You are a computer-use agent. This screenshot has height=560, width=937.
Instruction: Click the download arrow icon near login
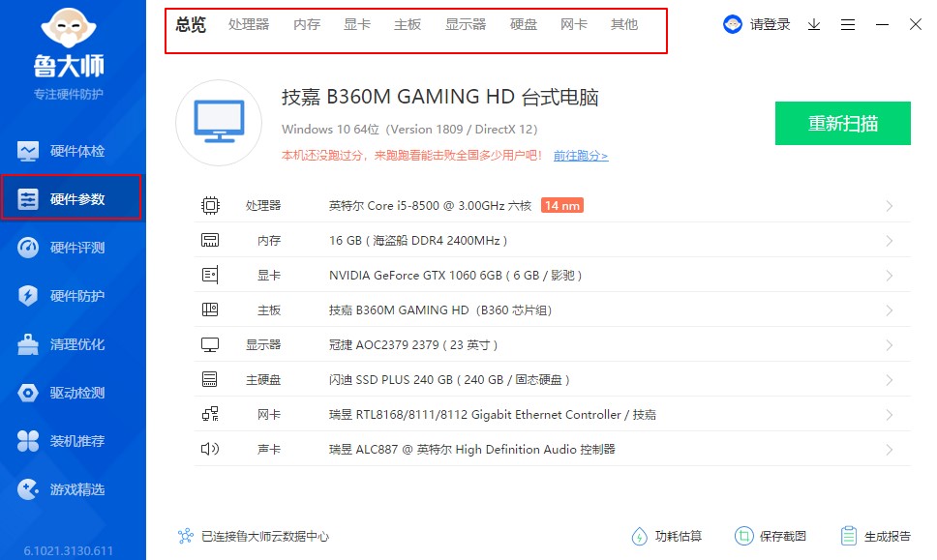(813, 24)
